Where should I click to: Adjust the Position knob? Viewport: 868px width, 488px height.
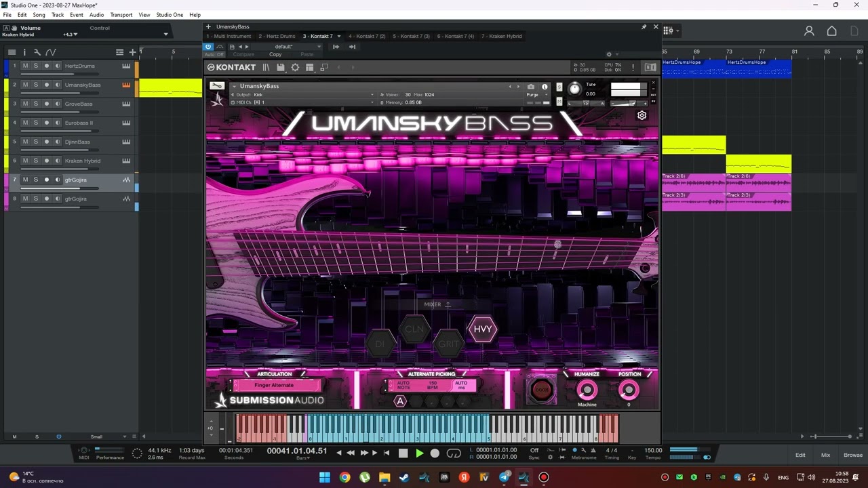[629, 390]
